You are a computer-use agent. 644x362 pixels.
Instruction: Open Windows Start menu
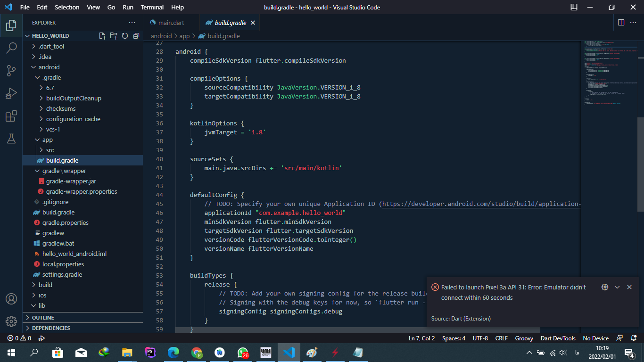tap(11, 353)
